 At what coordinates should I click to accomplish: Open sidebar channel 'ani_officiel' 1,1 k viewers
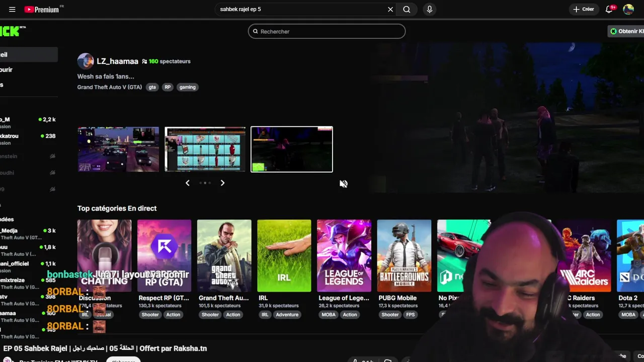point(29,267)
